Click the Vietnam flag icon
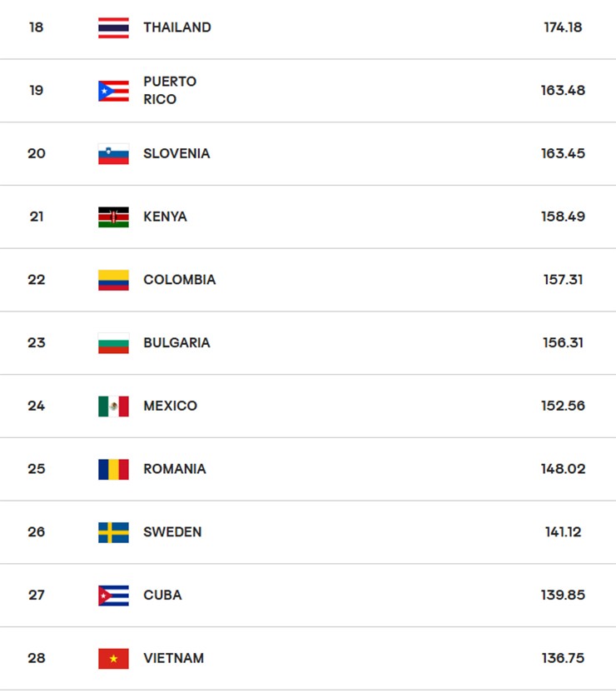Image resolution: width=616 pixels, height=693 pixels. pyautogui.click(x=113, y=658)
